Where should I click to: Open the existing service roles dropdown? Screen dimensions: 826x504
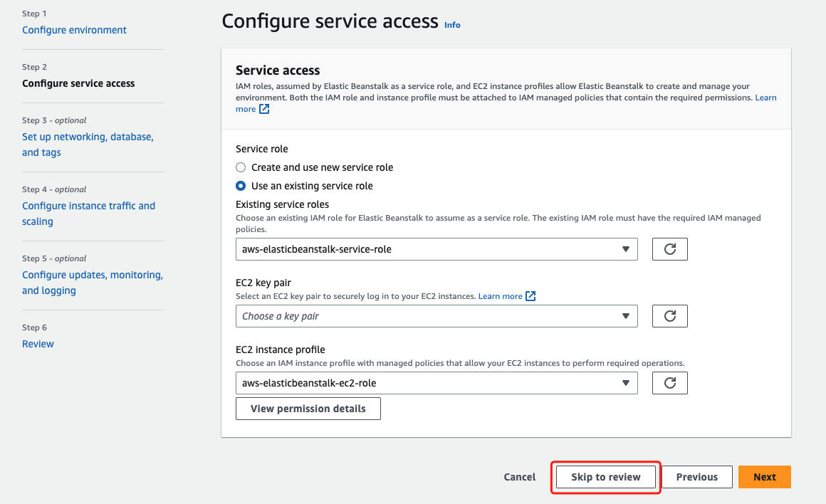436,249
